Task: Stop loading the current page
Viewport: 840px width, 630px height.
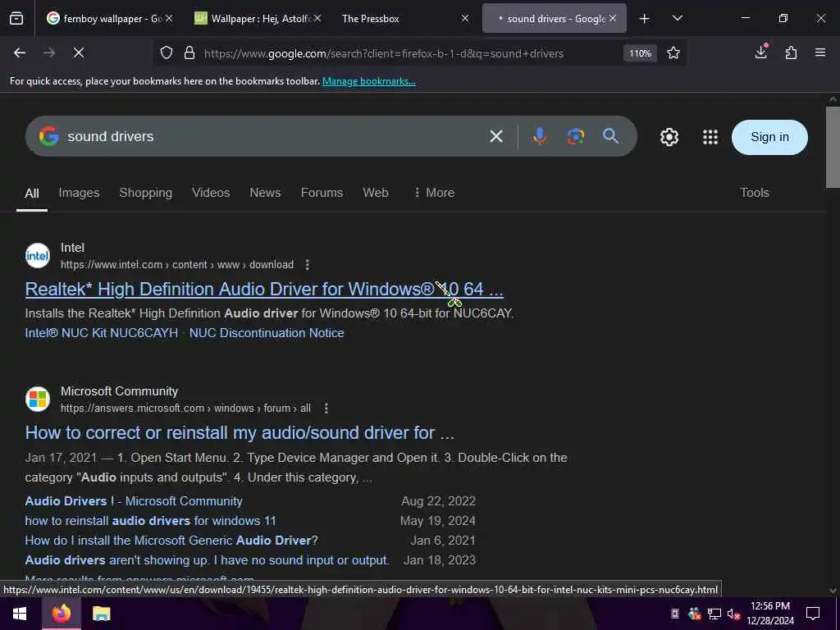Action: pos(78,52)
